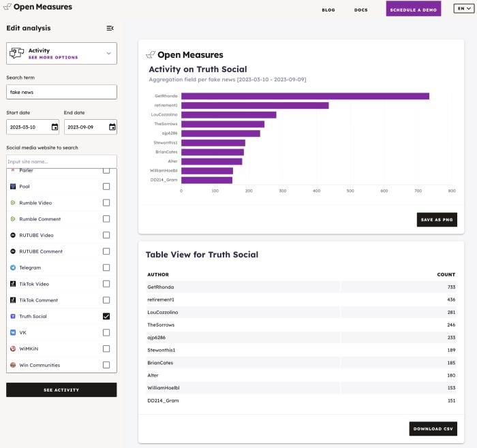Click the VK site icon
Image resolution: width=477 pixels, height=448 pixels.
tap(13, 332)
